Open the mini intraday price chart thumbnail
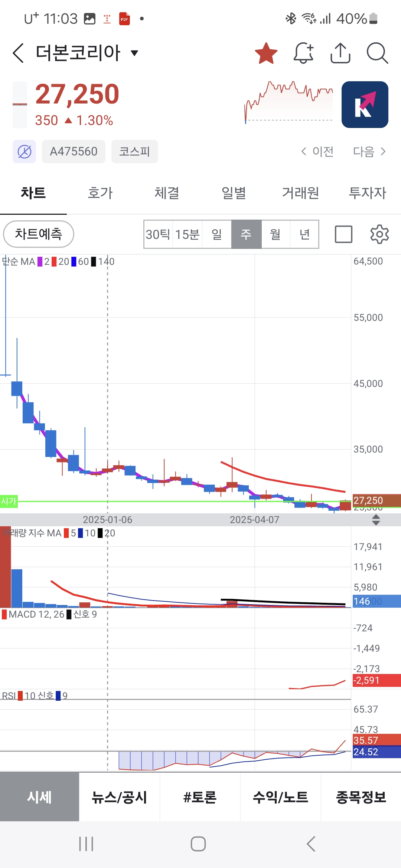This screenshot has height=868, width=401. 289,102
